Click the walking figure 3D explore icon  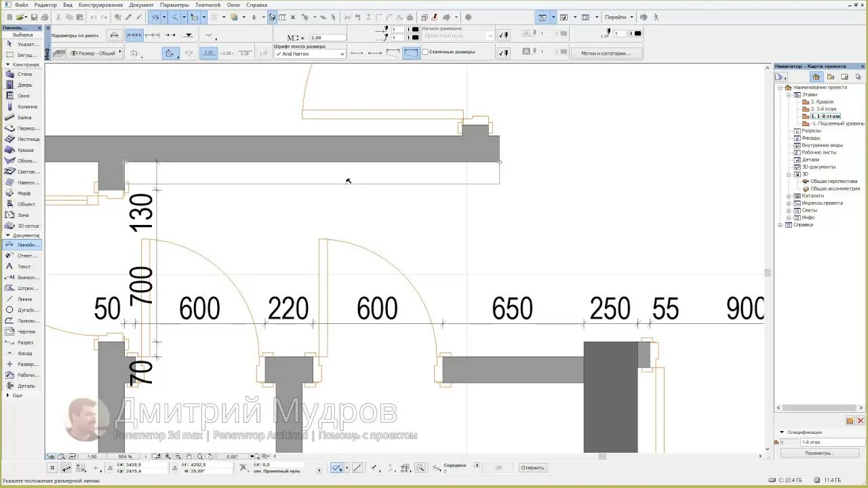coord(655,17)
